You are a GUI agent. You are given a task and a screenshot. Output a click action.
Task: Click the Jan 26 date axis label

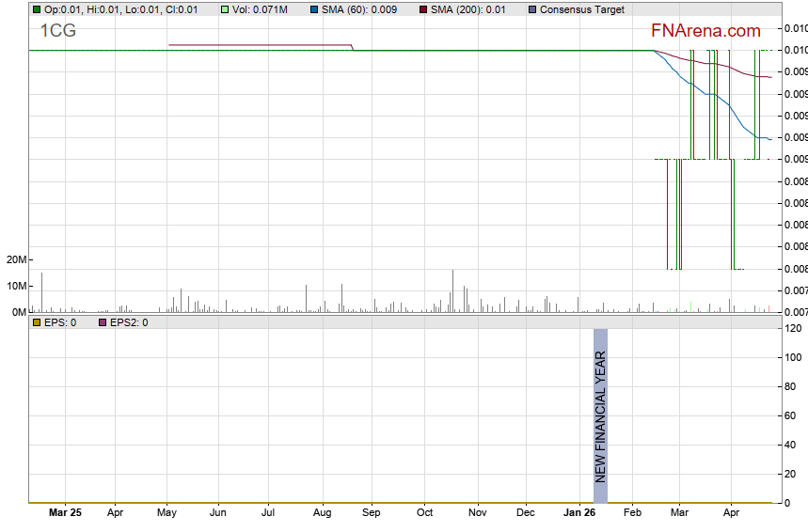[579, 513]
